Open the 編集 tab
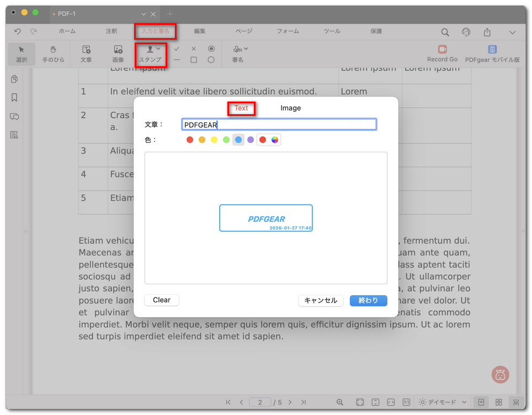Viewport: 532px width, 415px height. point(200,31)
